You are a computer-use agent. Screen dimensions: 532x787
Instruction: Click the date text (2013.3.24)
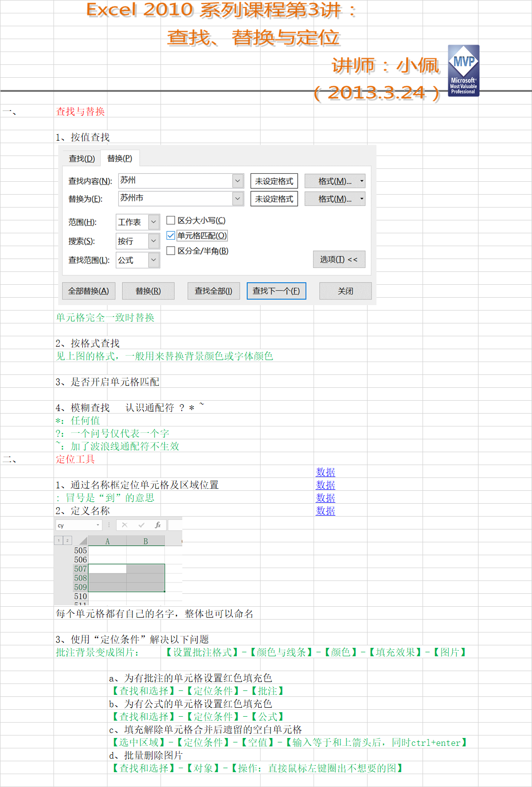pyautogui.click(x=376, y=93)
